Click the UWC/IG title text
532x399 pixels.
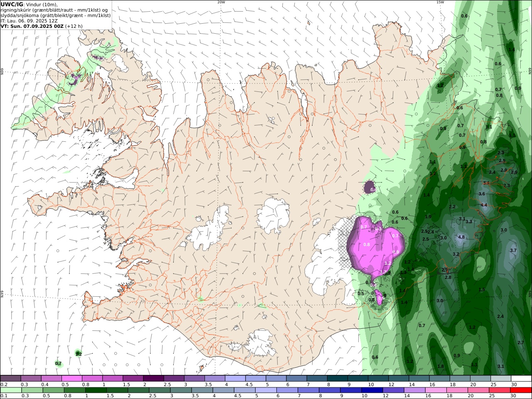pos(12,5)
